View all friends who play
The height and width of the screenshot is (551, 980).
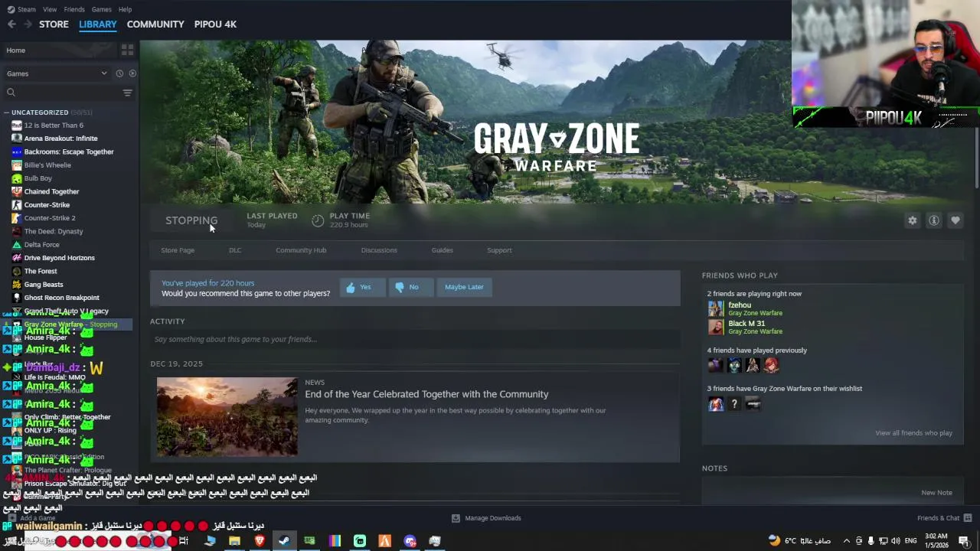pos(913,433)
